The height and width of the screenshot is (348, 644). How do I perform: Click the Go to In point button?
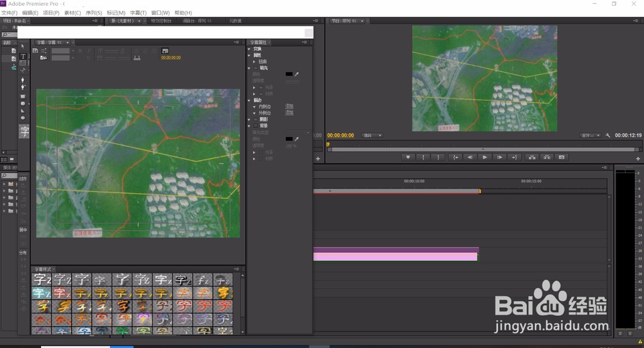tap(455, 157)
